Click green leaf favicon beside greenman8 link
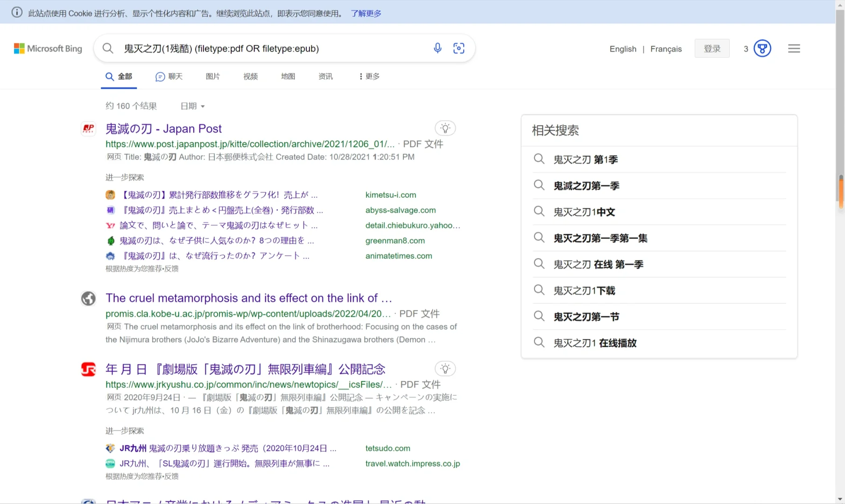This screenshot has width=845, height=504. (x=110, y=241)
